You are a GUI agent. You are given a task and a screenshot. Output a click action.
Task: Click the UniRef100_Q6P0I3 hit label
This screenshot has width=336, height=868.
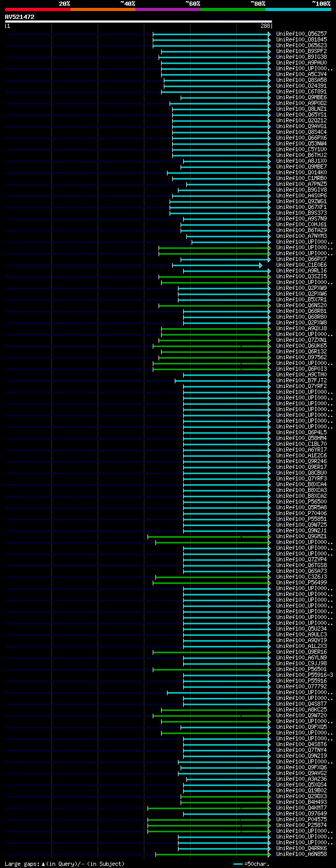tap(301, 369)
